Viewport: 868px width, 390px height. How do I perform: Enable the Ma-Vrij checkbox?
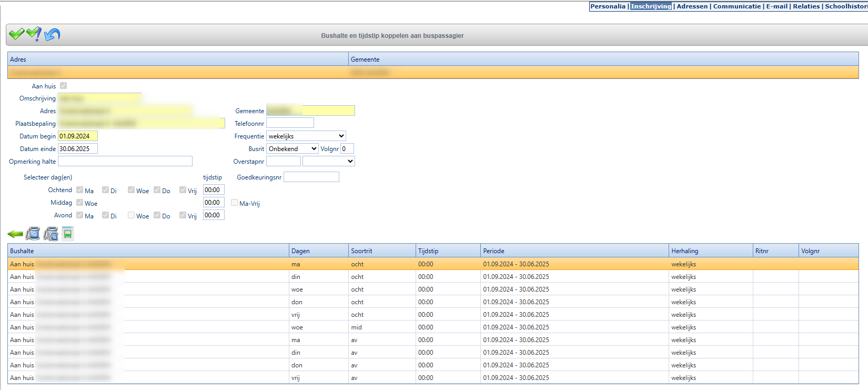coord(234,203)
